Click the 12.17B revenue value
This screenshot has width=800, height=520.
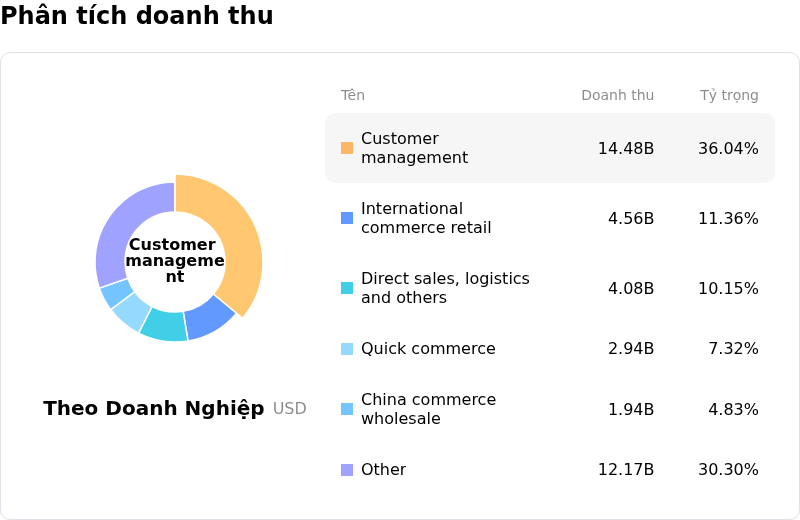coord(626,469)
